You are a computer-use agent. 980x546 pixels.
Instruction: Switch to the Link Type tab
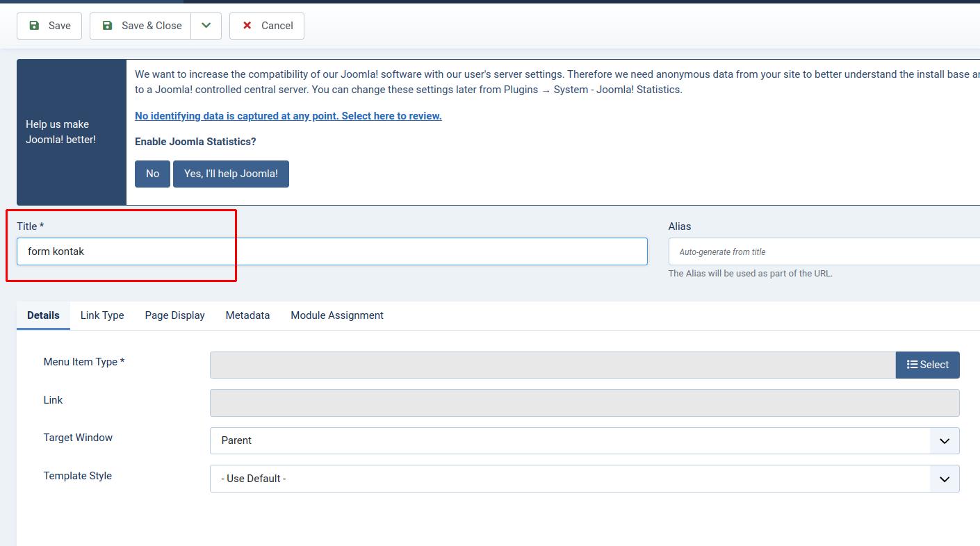[x=102, y=315]
